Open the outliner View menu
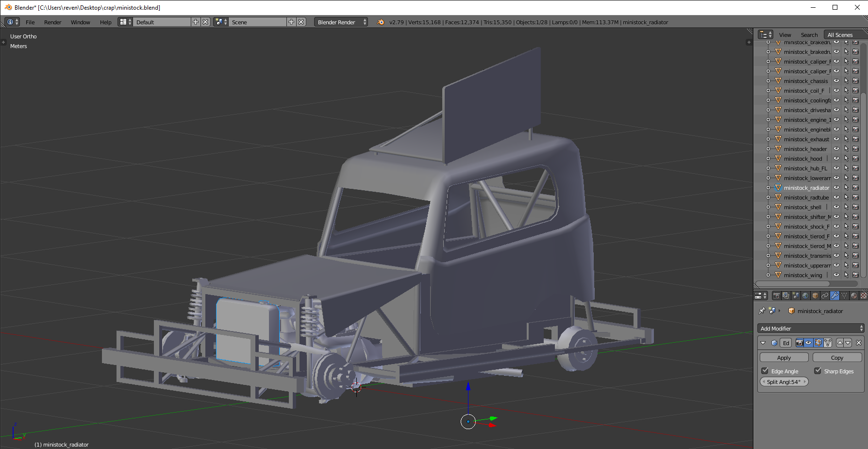The height and width of the screenshot is (449, 868). [x=785, y=35]
